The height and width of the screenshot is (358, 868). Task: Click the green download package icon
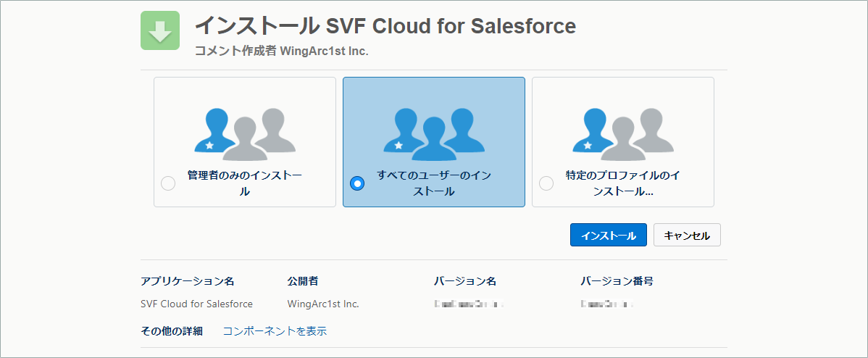pos(160,30)
